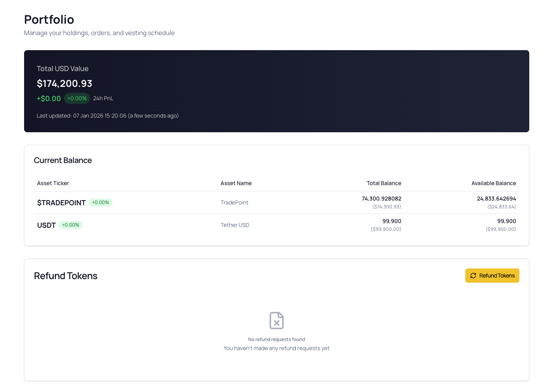Click the +0.00% 24h PnL badge

pyautogui.click(x=77, y=98)
